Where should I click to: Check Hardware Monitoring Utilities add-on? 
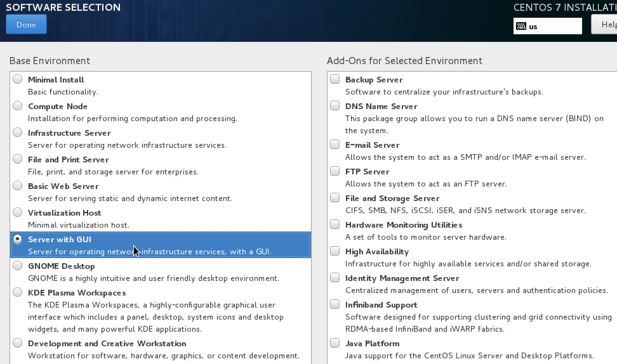click(x=335, y=224)
